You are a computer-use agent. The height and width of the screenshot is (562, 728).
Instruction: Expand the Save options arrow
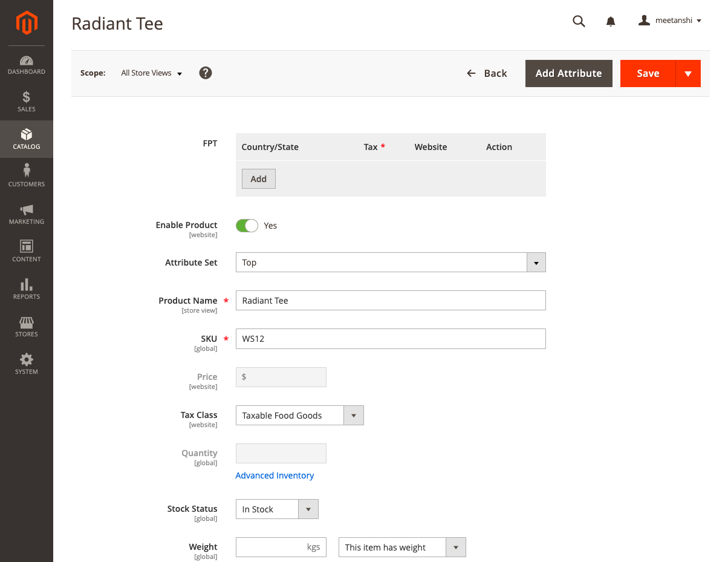(688, 73)
